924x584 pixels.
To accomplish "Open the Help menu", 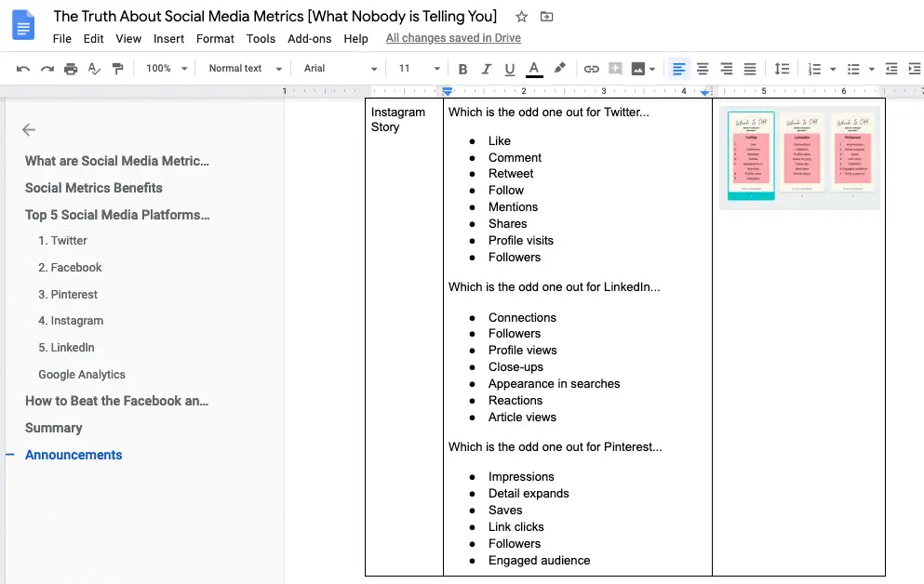I will point(356,39).
